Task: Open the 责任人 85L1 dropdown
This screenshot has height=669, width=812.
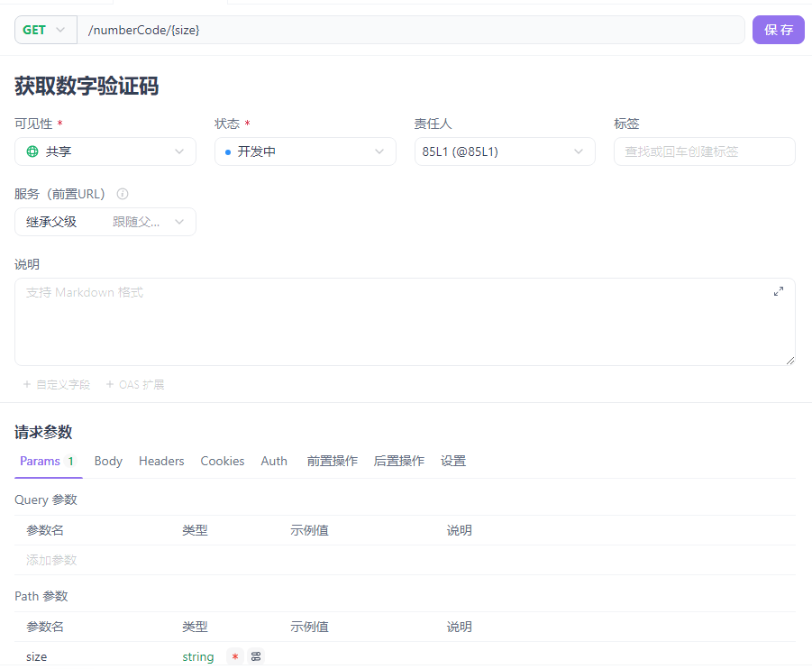Action: pyautogui.click(x=504, y=151)
